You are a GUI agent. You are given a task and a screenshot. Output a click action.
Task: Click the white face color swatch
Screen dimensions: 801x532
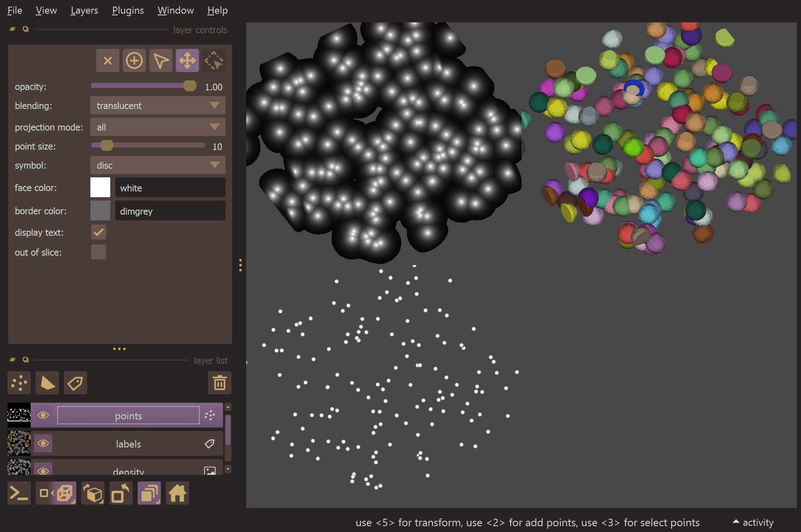tap(100, 188)
